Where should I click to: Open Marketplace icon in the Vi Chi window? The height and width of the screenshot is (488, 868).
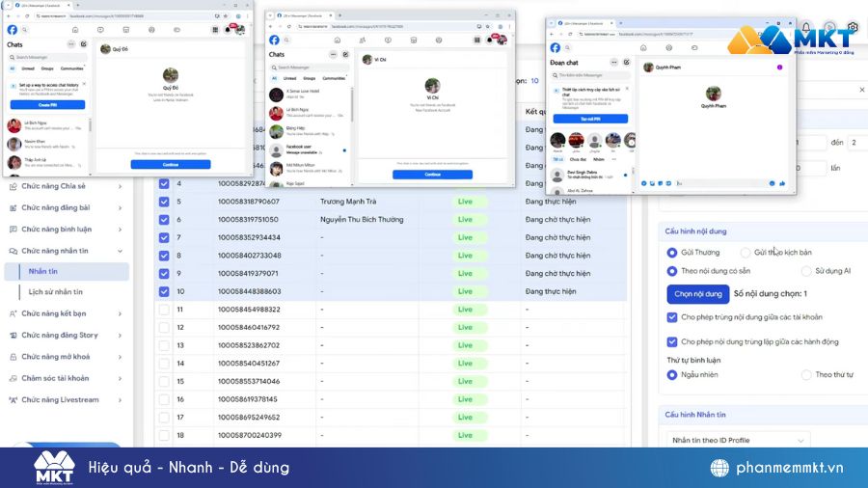[414, 41]
